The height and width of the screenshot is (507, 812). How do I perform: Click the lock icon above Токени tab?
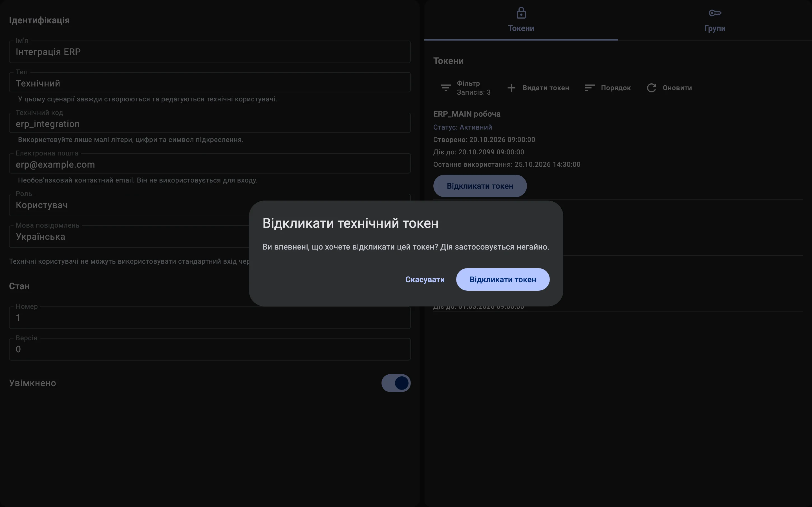pos(521,13)
